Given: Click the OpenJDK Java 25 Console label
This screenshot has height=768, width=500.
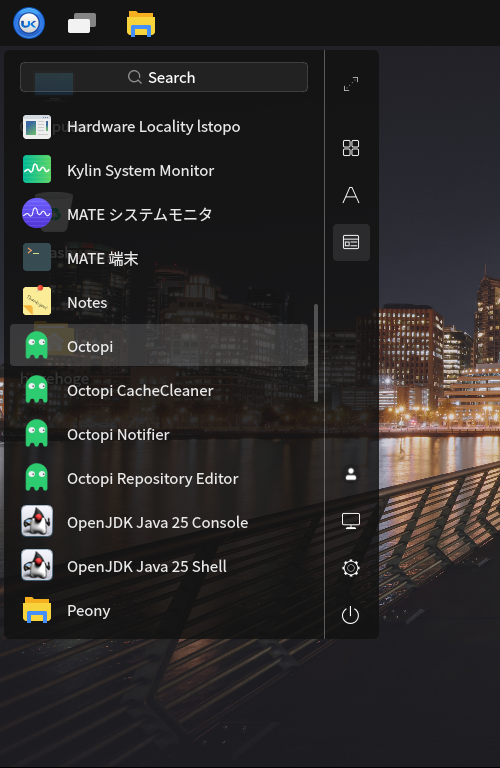Looking at the screenshot, I should 158,523.
